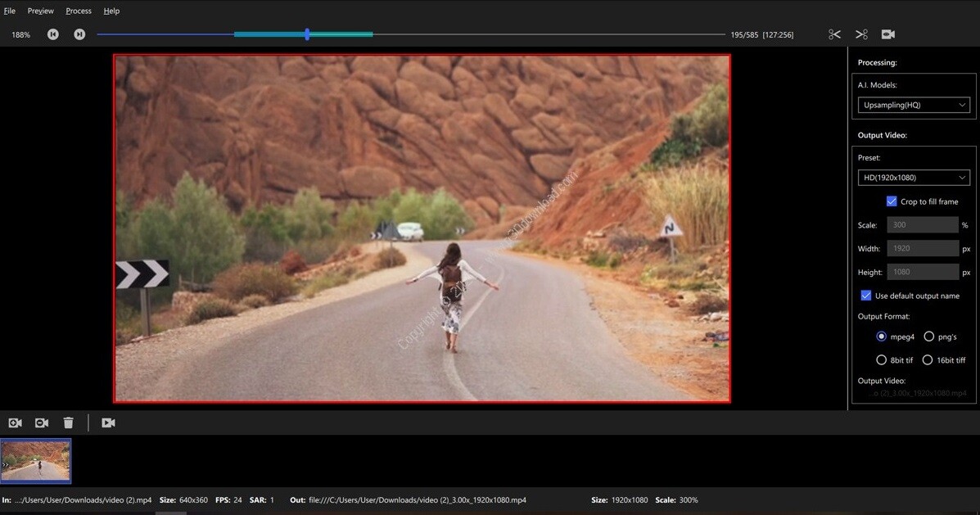Select the 16bit tiff output format

pos(928,360)
